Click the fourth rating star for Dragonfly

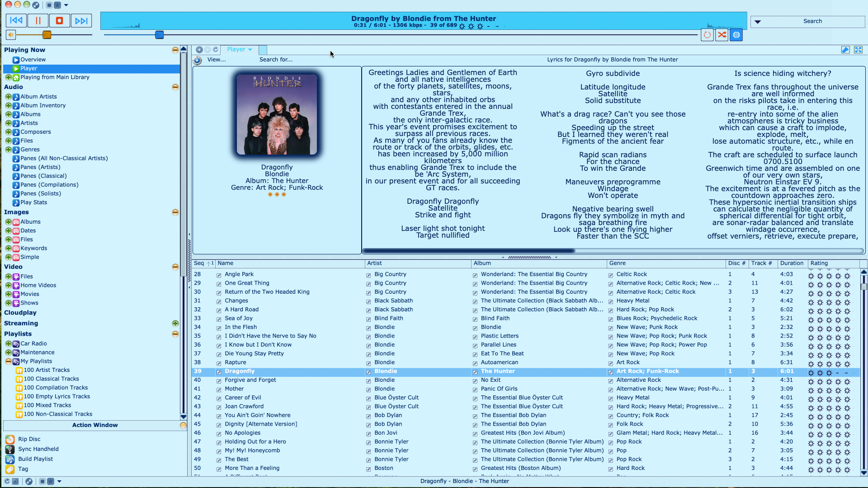click(x=838, y=373)
